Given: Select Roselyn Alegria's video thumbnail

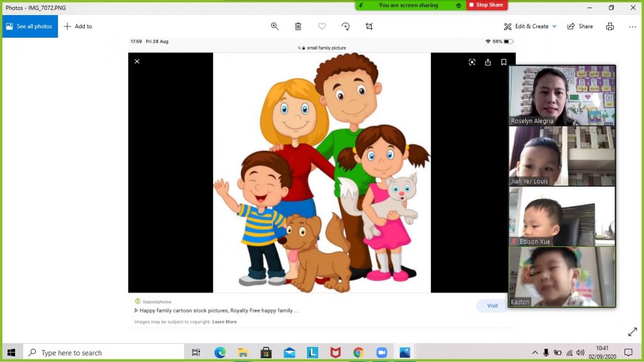Looking at the screenshot, I should coord(562,96).
